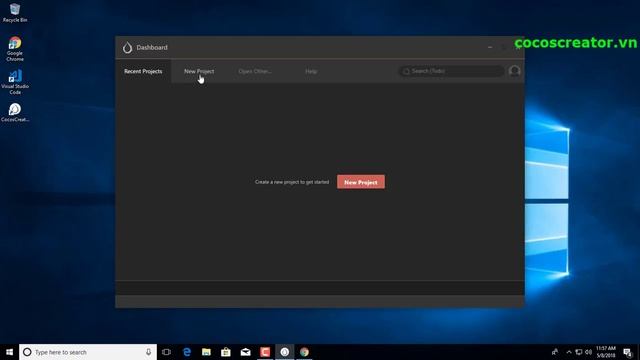Click the Cocos Creator flame logo
640x360 pixels.
(x=127, y=48)
